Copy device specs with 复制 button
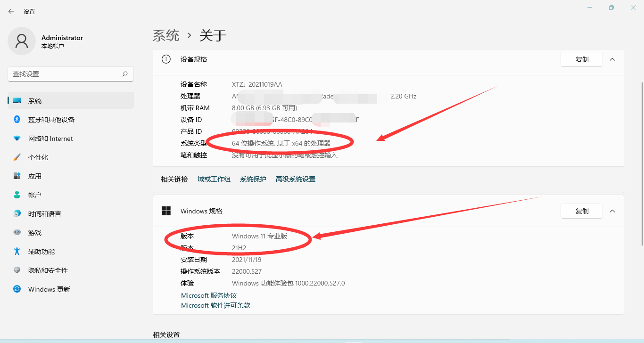 pos(582,59)
